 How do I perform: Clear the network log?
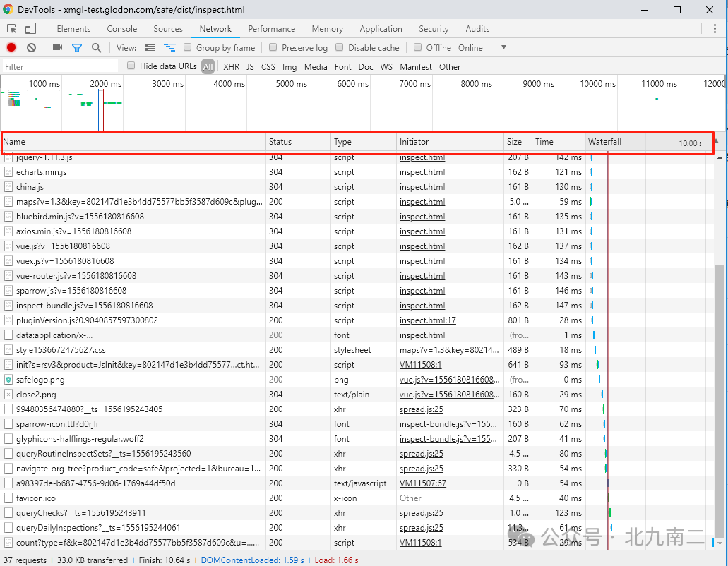(x=31, y=48)
